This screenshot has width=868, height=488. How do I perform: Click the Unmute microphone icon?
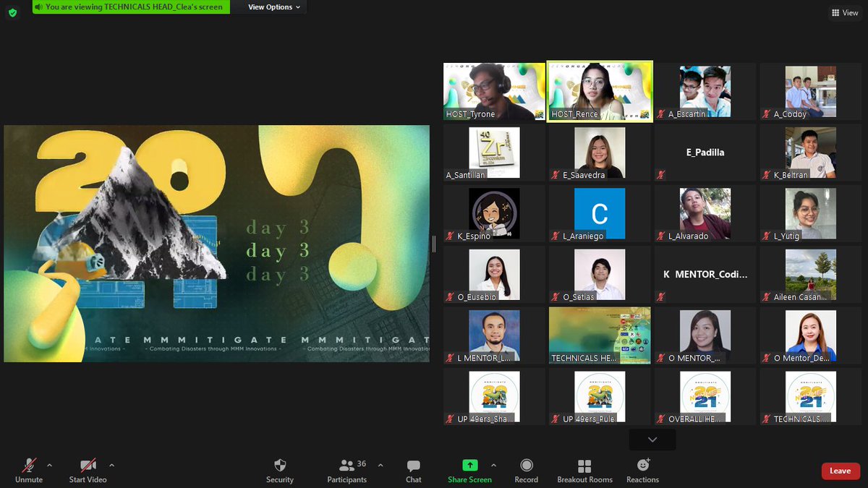(x=29, y=465)
